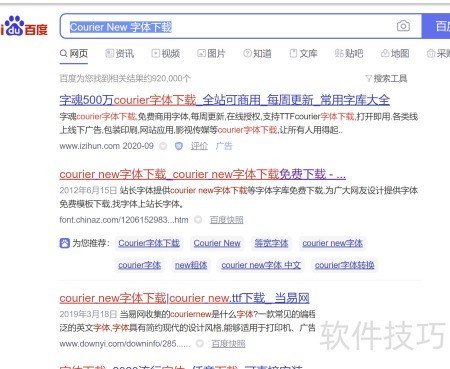Click the shield icon beside izihun.com

[179, 146]
